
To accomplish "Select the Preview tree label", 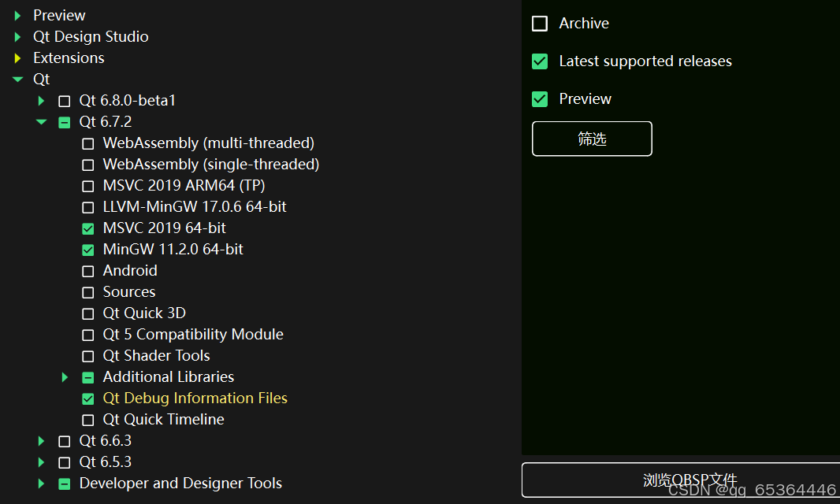I will click(59, 16).
